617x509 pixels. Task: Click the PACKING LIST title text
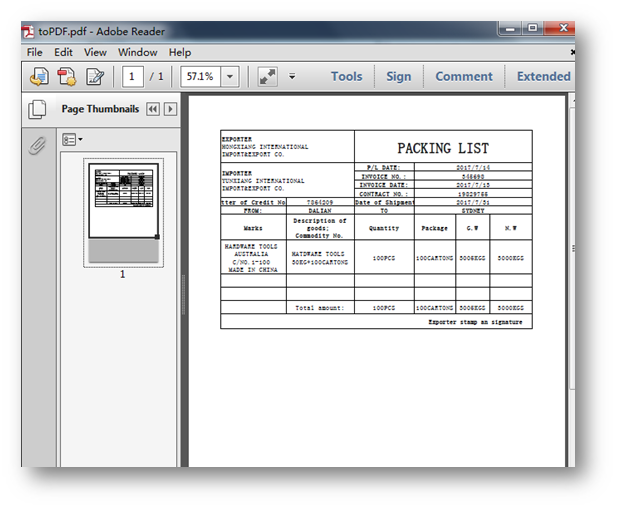point(443,148)
